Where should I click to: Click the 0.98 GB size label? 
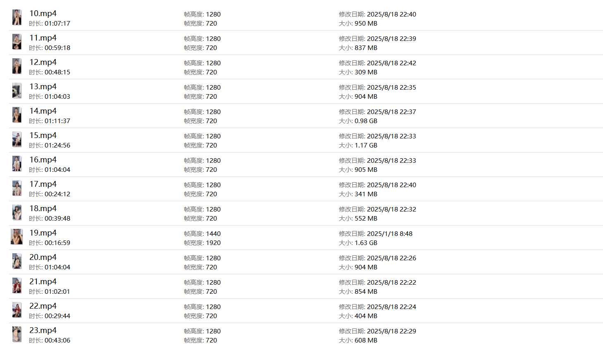click(366, 121)
